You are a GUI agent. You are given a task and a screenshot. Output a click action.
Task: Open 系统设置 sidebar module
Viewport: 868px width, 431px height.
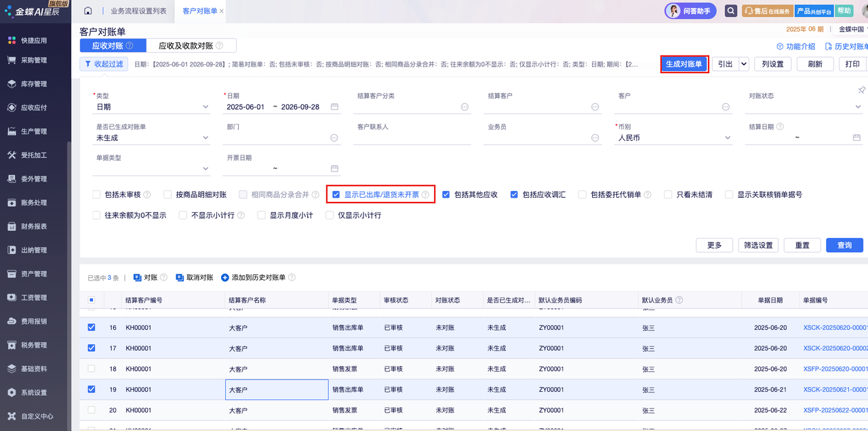coord(27,392)
